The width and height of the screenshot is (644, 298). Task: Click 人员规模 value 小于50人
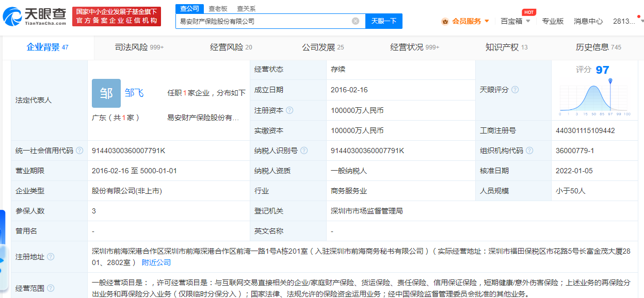(x=571, y=191)
